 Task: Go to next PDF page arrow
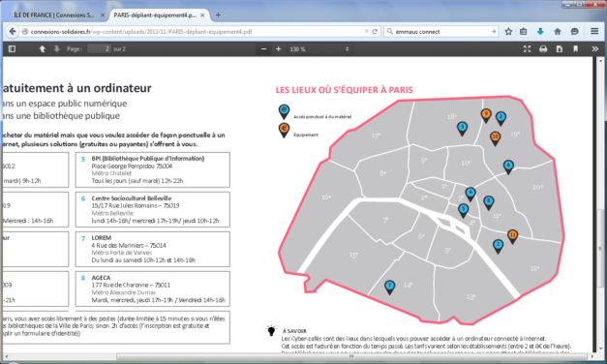pos(56,48)
